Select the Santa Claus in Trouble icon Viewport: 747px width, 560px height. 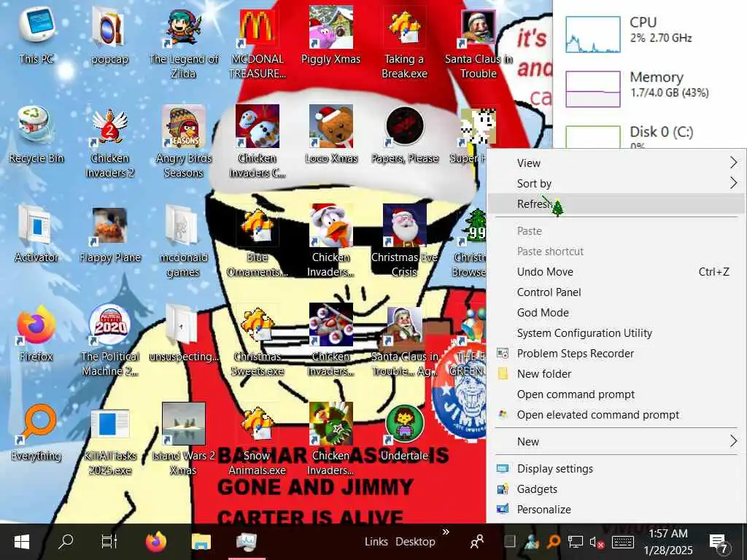click(479, 43)
